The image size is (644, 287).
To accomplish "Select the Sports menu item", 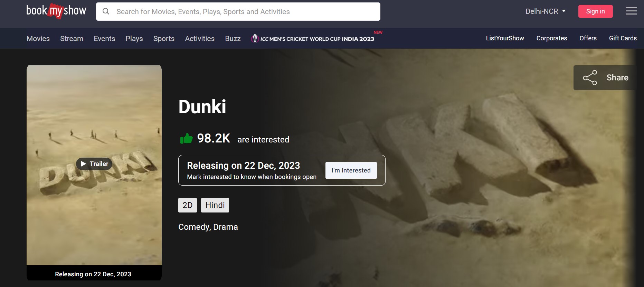I will point(164,39).
